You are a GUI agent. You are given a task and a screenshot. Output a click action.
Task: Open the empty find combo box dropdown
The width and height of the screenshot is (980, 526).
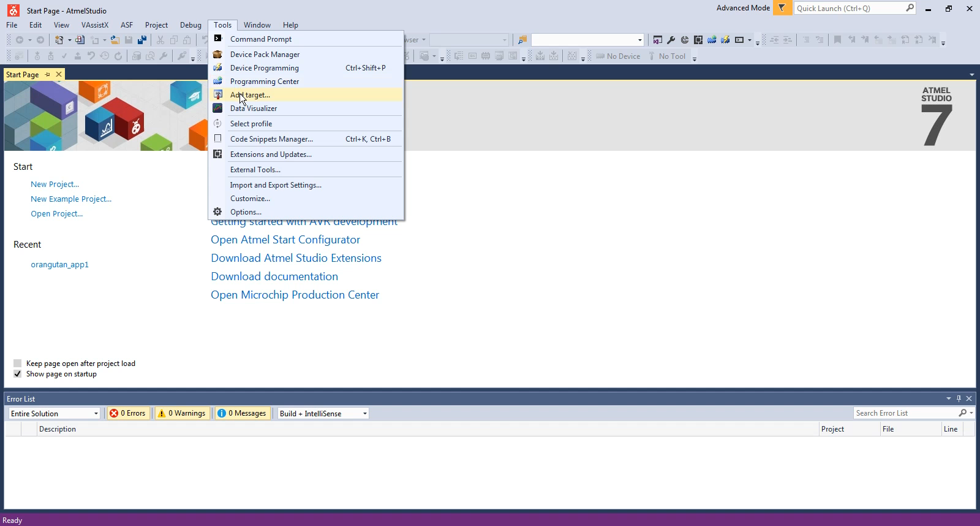point(639,40)
